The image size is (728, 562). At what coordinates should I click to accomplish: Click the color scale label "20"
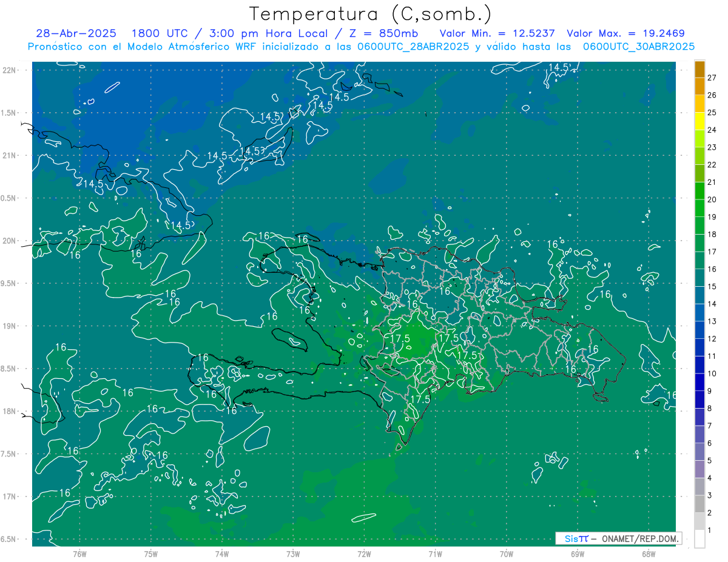[712, 199]
